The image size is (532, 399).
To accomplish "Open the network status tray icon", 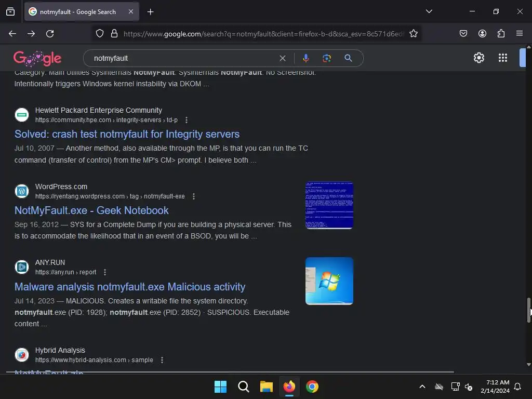I will 455,387.
